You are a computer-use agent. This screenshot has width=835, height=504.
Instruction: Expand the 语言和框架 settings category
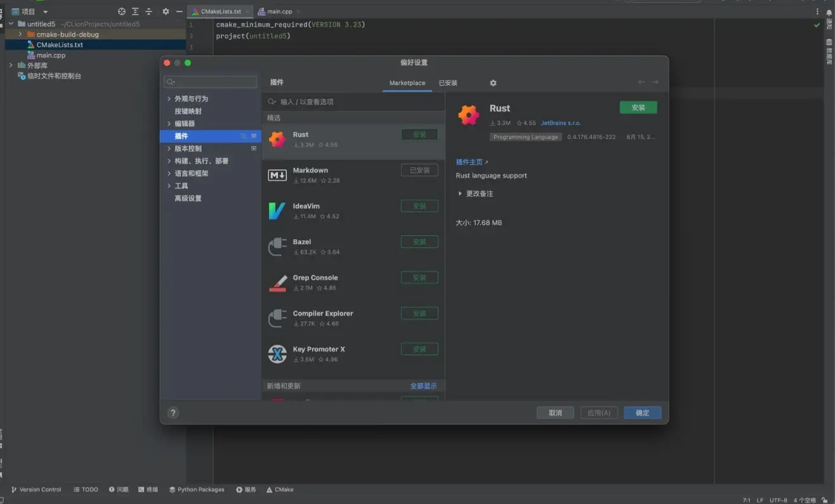[169, 173]
